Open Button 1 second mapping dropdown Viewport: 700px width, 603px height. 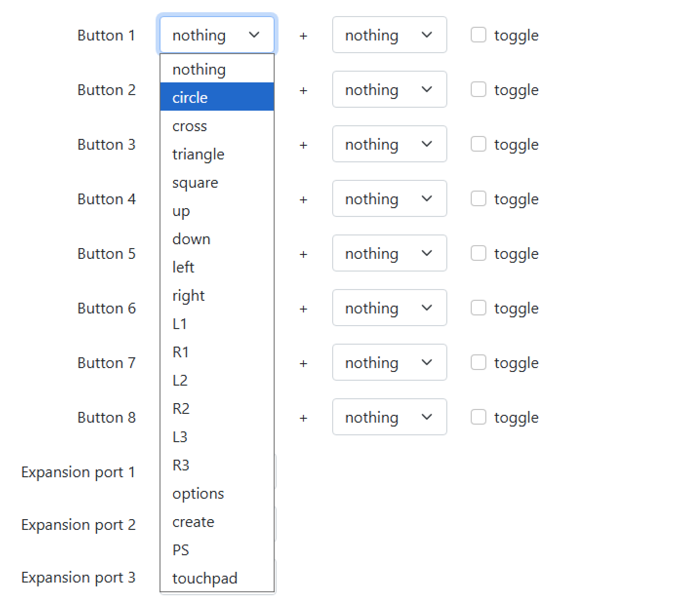[390, 35]
